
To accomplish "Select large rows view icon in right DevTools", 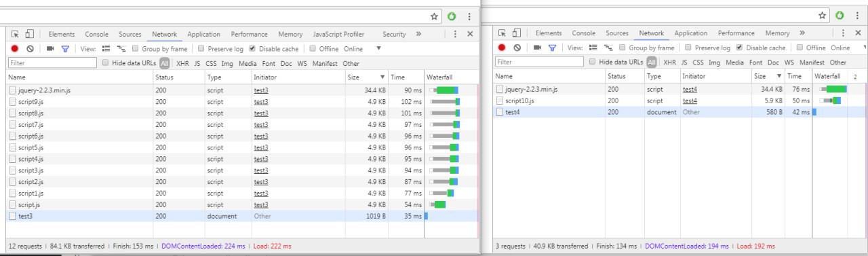I will point(593,48).
